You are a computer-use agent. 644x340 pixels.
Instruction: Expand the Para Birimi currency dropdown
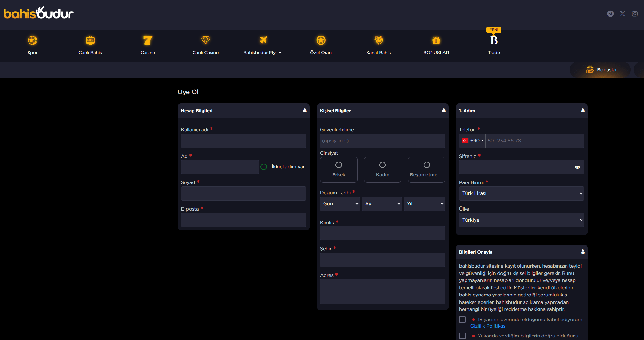tap(521, 193)
